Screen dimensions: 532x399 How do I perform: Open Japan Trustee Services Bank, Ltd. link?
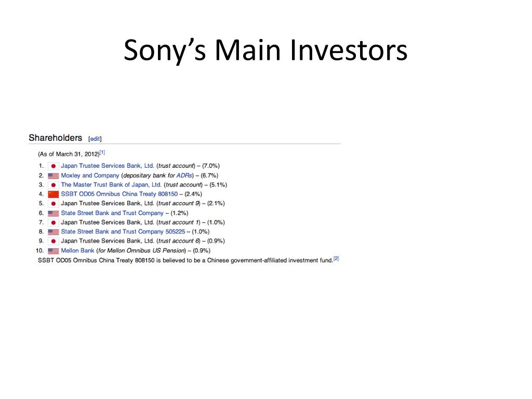pos(107,166)
